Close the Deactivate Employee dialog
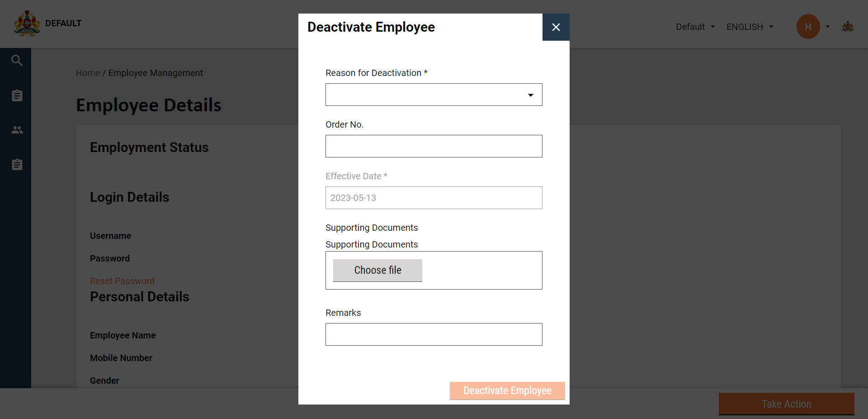868x419 pixels. (x=556, y=27)
